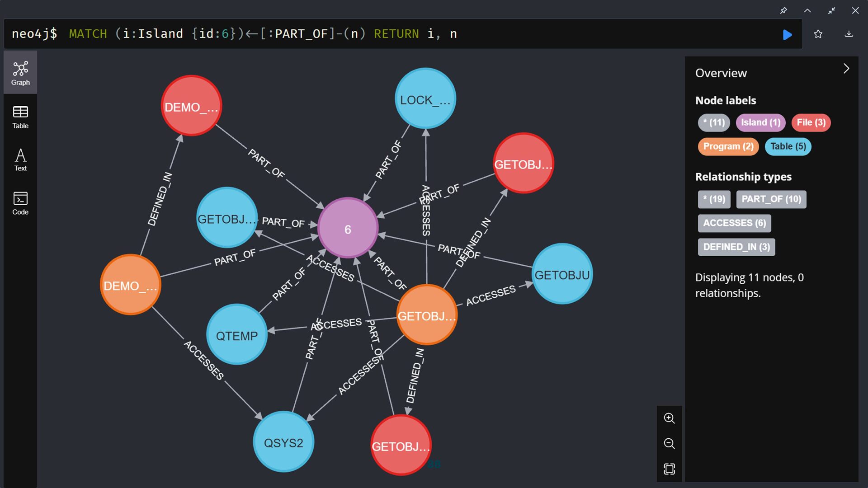Pin the result frame

tap(783, 10)
